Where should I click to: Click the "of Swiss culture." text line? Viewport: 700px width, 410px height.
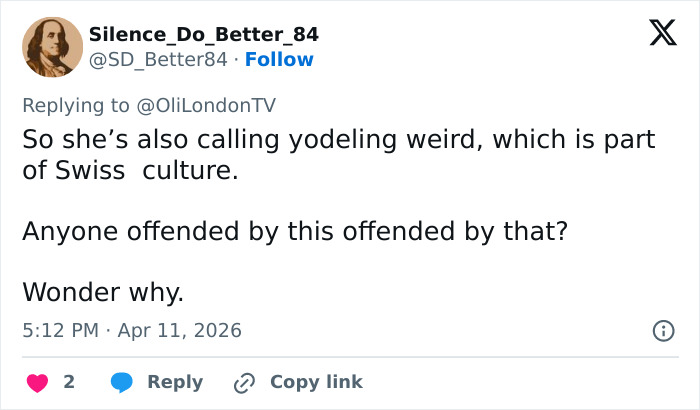(x=130, y=170)
